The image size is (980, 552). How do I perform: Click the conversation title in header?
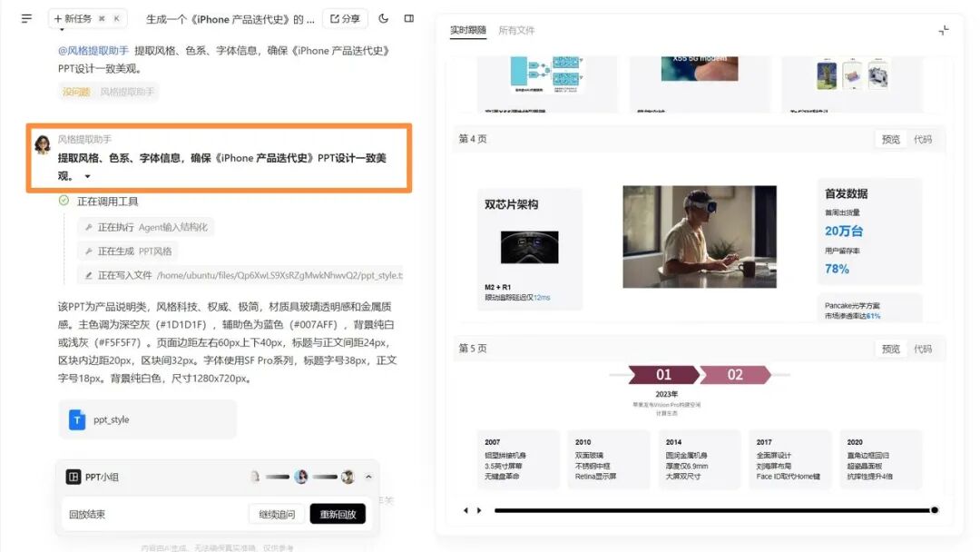(230, 19)
